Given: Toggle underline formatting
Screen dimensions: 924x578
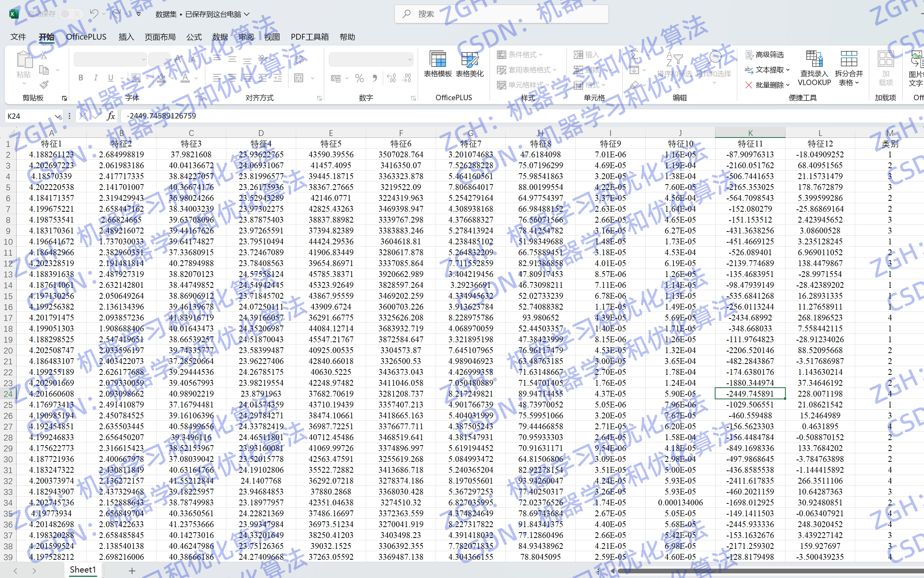Looking at the screenshot, I should (111, 78).
